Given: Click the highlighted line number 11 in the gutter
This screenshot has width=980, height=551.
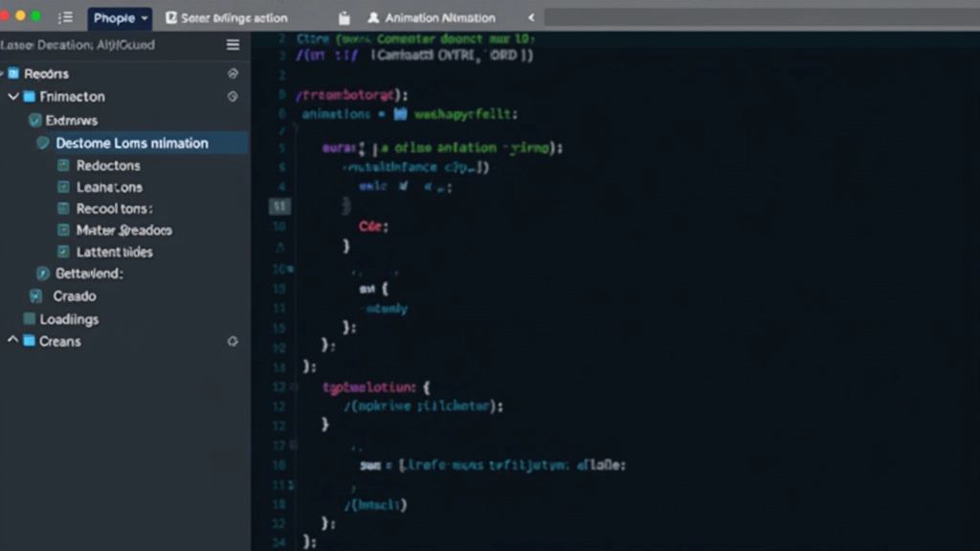Looking at the screenshot, I should pyautogui.click(x=278, y=206).
